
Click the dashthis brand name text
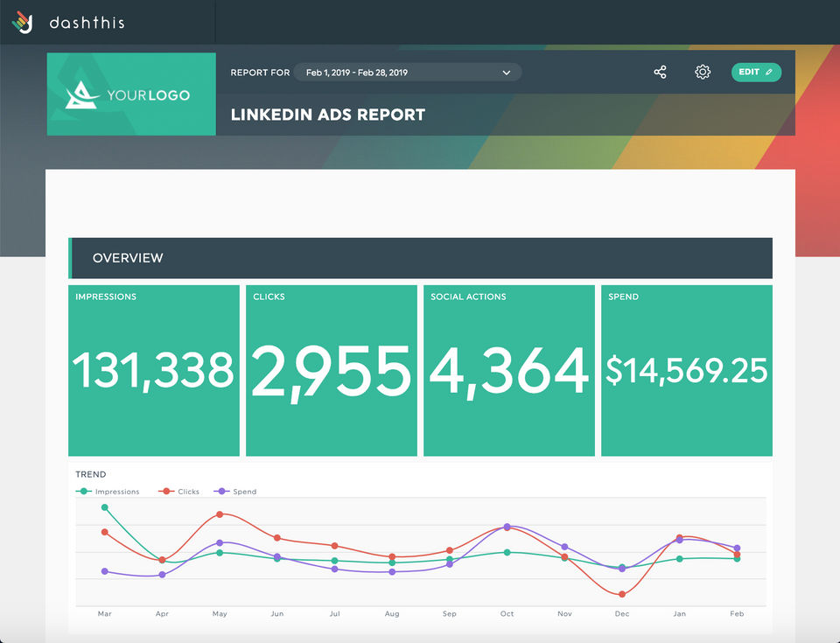(87, 23)
